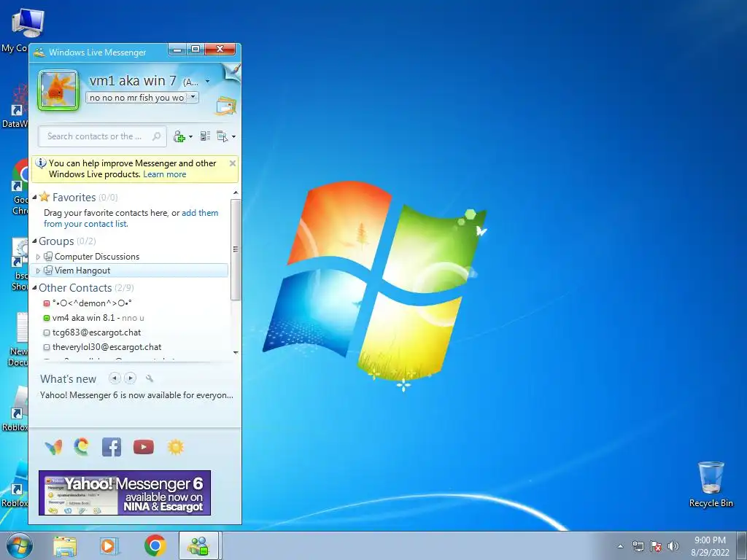This screenshot has width=747, height=560.
Task: Maximize the Windows Live Messenger window
Action: pyautogui.click(x=196, y=50)
